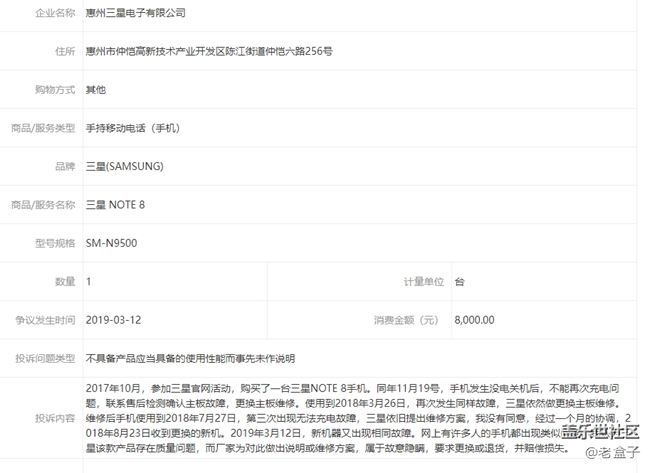The height and width of the screenshot is (473, 650).
Task: Click complaint line starting 题，联系售后检测
Action: click(x=353, y=403)
